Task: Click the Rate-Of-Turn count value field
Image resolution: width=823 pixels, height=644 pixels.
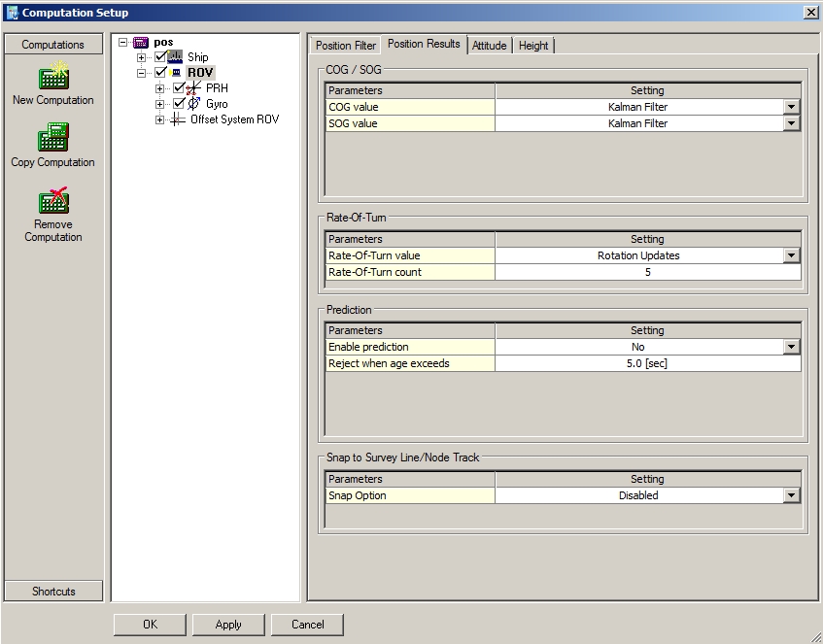Action: tap(647, 272)
